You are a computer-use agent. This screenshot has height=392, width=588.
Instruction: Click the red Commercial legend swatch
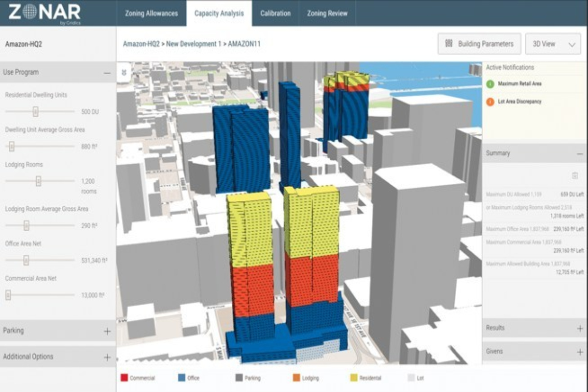[123, 378]
